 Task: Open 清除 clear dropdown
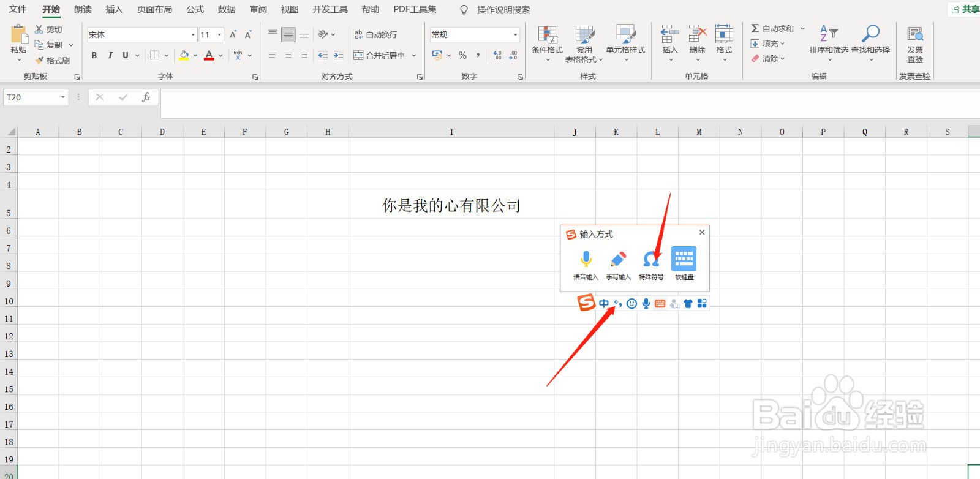(768, 59)
